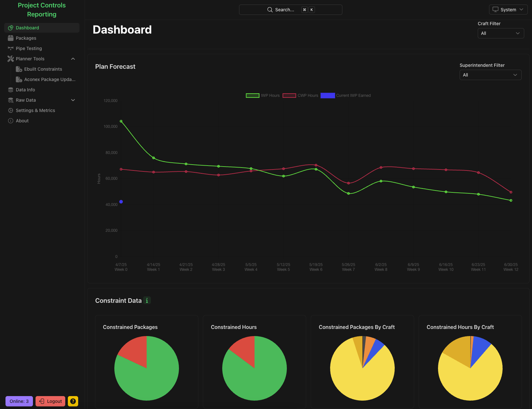Click the Data Info database icon

click(11, 90)
